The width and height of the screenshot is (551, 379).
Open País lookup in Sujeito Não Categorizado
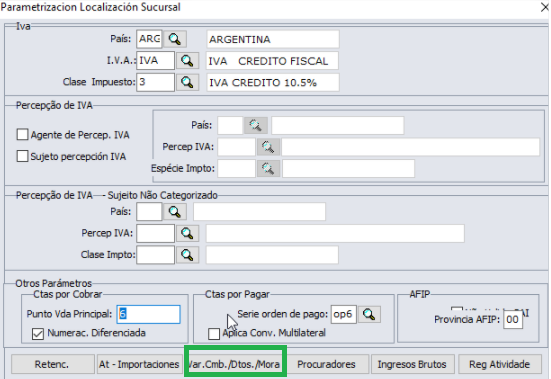[175, 212]
